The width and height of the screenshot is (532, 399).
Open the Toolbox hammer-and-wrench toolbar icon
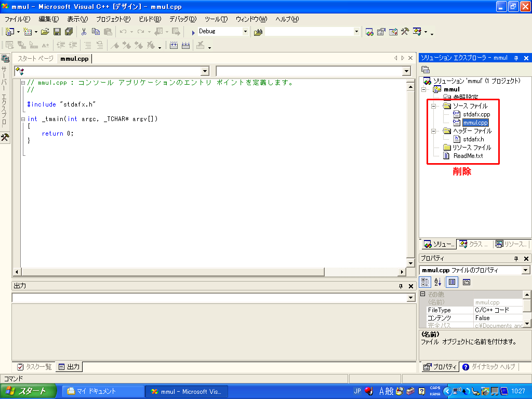[x=405, y=32]
